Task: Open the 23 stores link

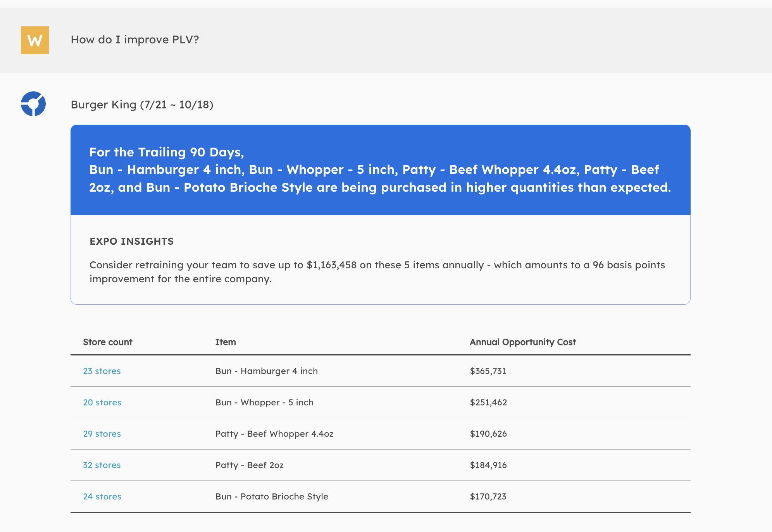Action: tap(102, 371)
